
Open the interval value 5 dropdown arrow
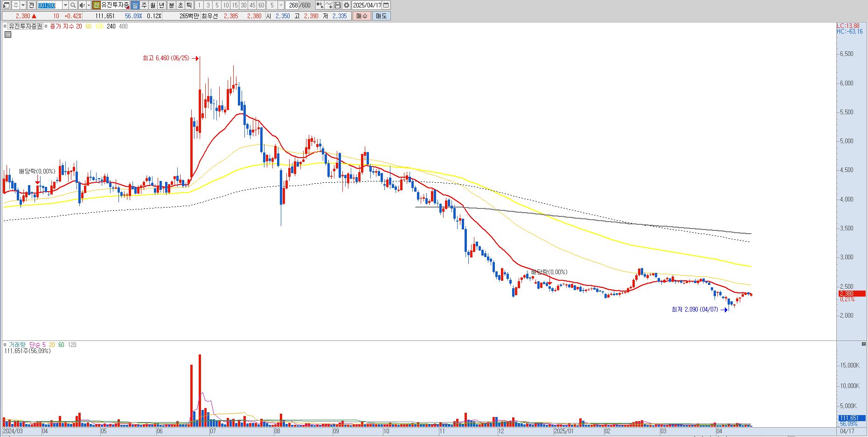pos(281,5)
